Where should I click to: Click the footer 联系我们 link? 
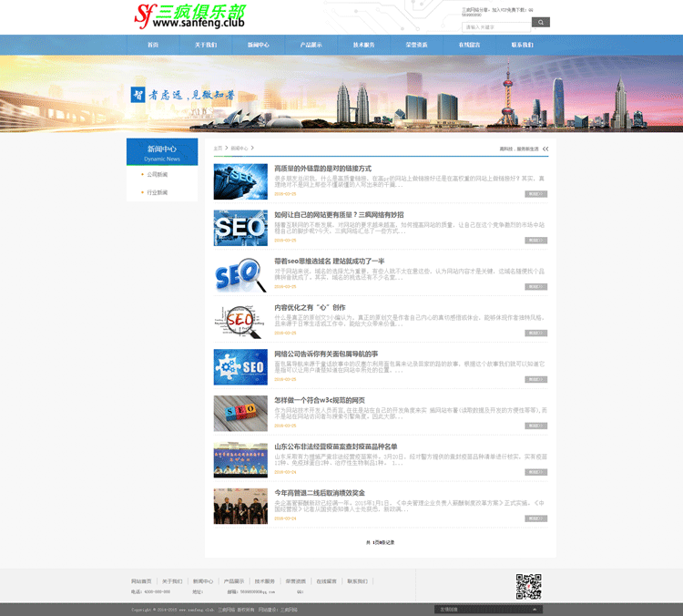click(358, 581)
